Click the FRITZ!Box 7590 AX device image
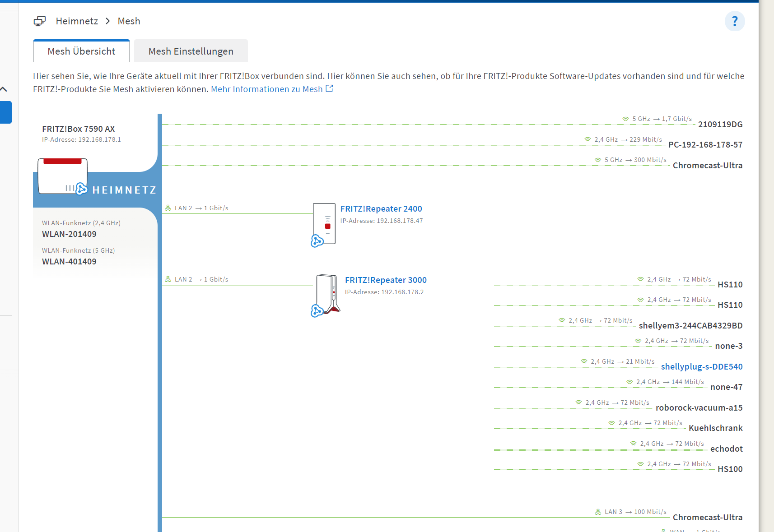Viewport: 774px width, 532px height. tap(62, 176)
